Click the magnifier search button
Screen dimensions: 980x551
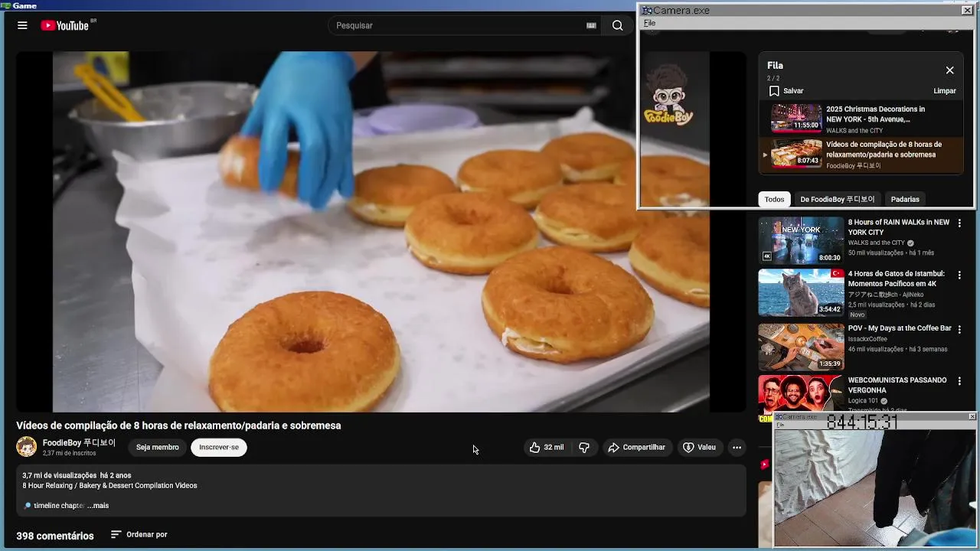[617, 25]
